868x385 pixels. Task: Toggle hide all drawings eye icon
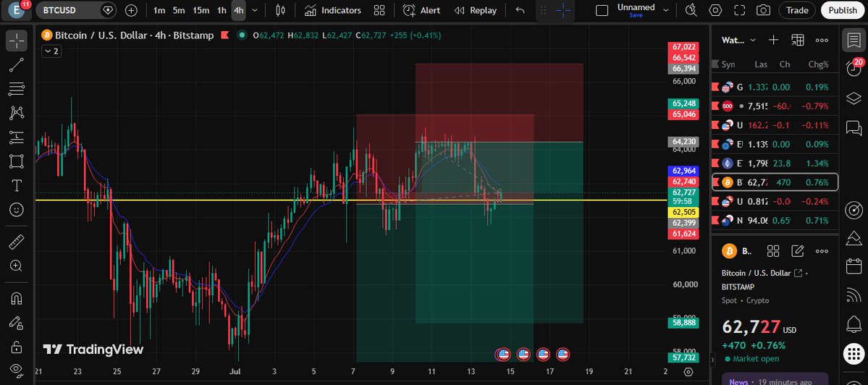pos(17,369)
